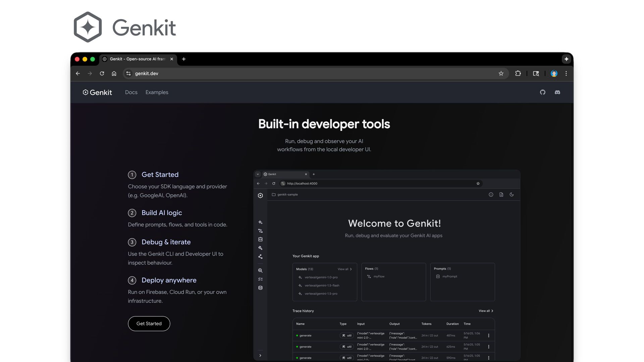Open the Examples menu item
The height and width of the screenshot is (362, 644).
pyautogui.click(x=157, y=92)
